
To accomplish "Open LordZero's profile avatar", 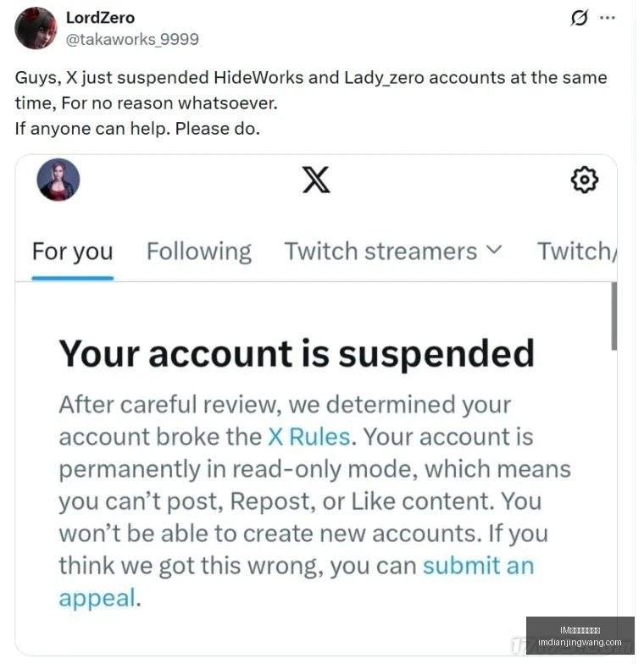I will click(36, 28).
